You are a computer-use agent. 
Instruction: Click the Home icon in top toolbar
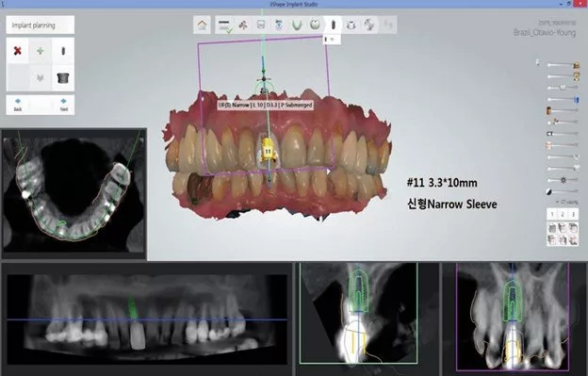click(202, 25)
